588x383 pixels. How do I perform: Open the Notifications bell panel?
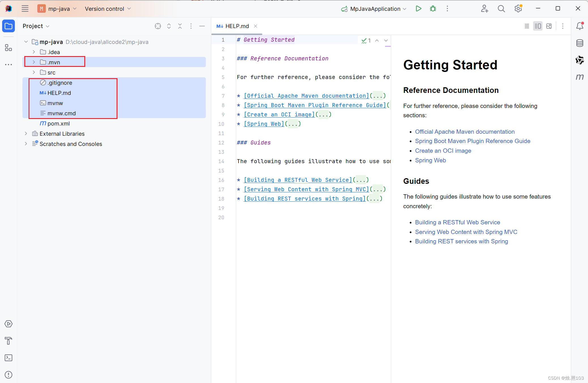580,26
